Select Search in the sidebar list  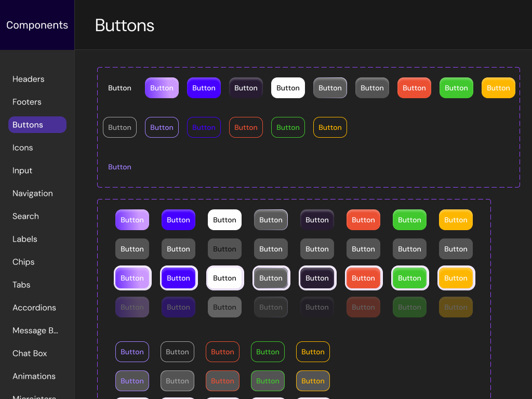click(x=26, y=216)
